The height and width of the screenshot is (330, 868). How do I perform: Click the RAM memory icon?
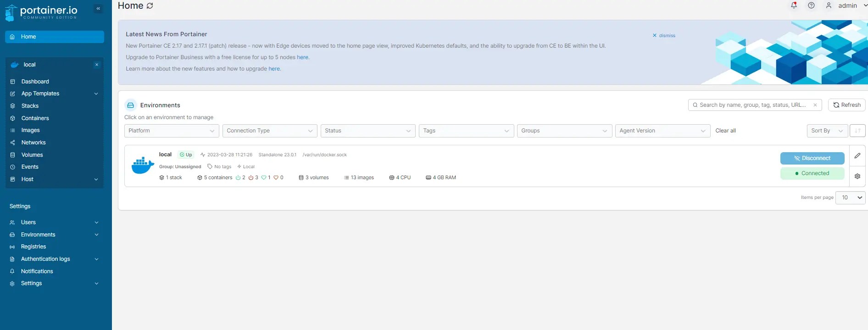428,178
